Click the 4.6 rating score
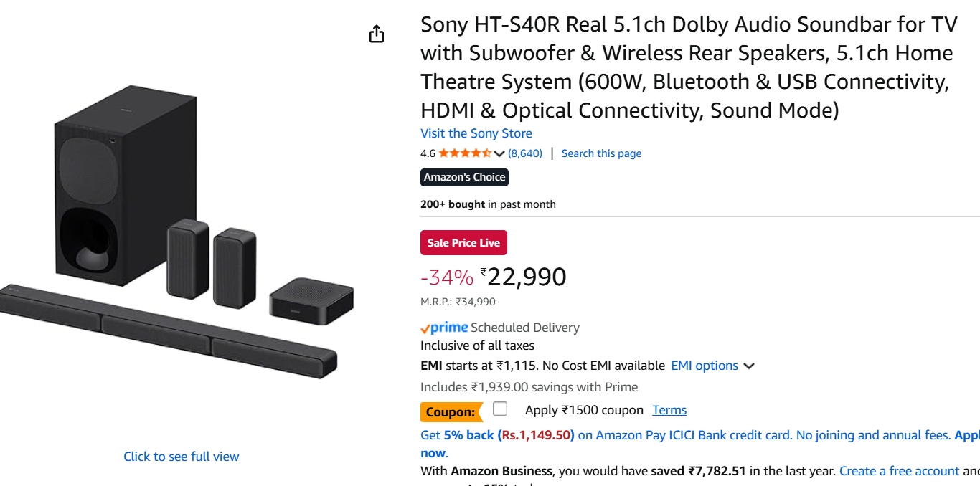Screen dimensions: 980x486 pyautogui.click(x=427, y=153)
